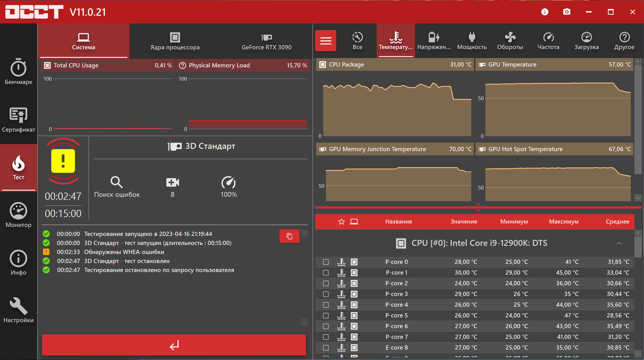Click the red splitter between graphs and table

tap(478, 207)
